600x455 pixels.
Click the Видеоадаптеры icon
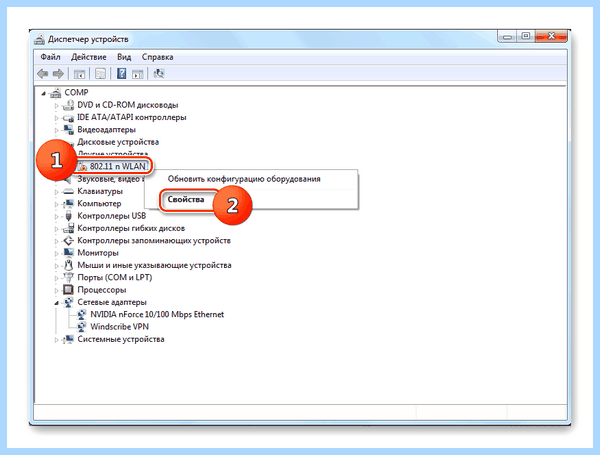click(68, 130)
